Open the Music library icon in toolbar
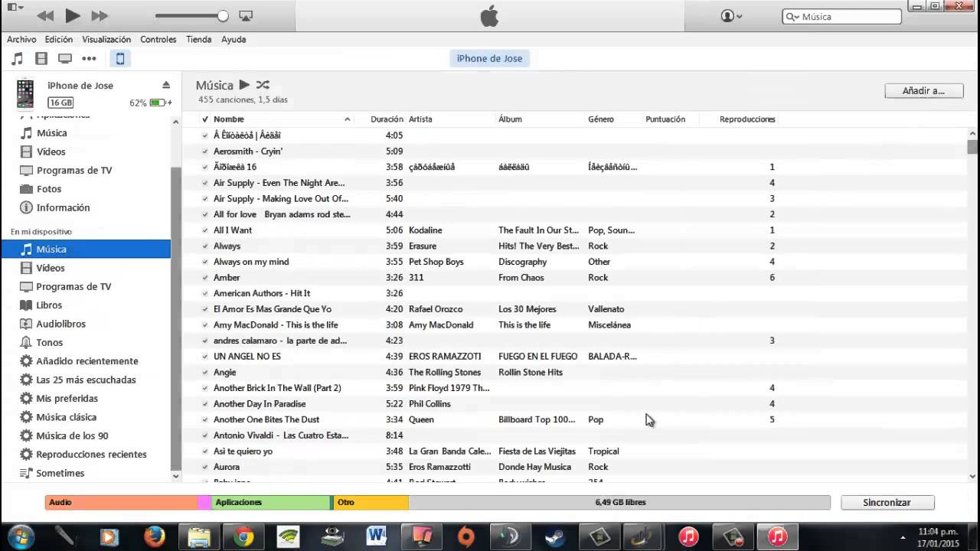The height and width of the screenshot is (551, 980). click(17, 58)
